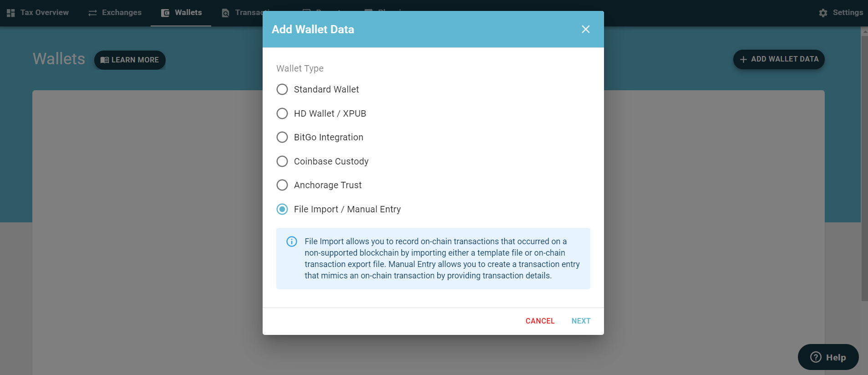This screenshot has height=375, width=868.
Task: Select Anchorage Trust radio option
Action: click(x=282, y=185)
